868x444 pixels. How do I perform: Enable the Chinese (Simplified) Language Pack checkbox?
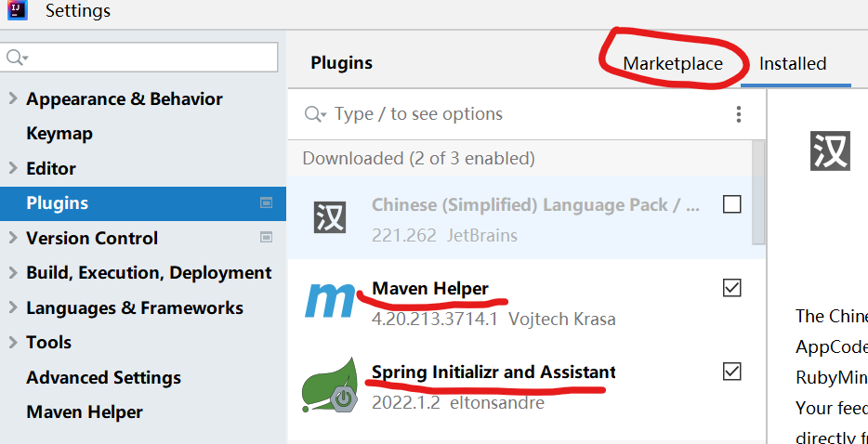pos(731,205)
